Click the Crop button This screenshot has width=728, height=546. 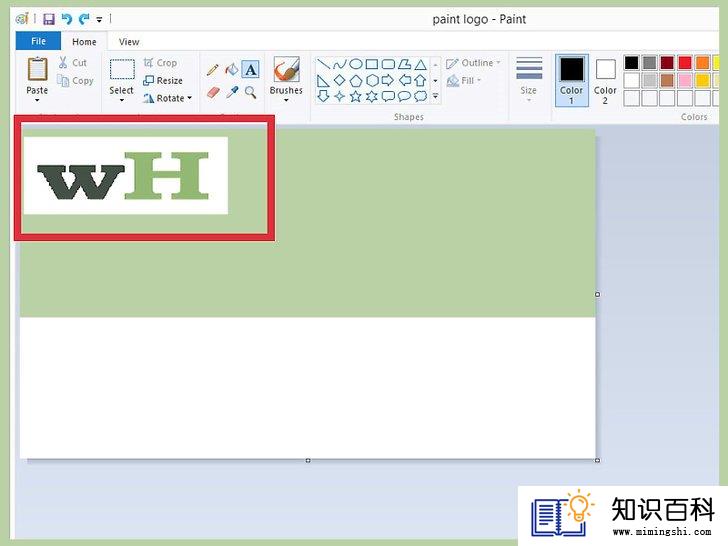click(x=160, y=63)
